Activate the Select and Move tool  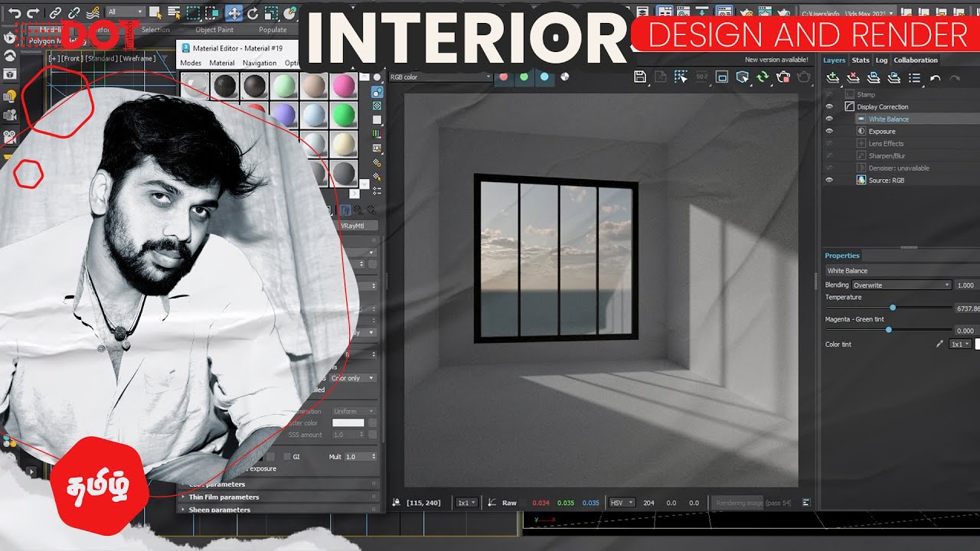(x=234, y=13)
